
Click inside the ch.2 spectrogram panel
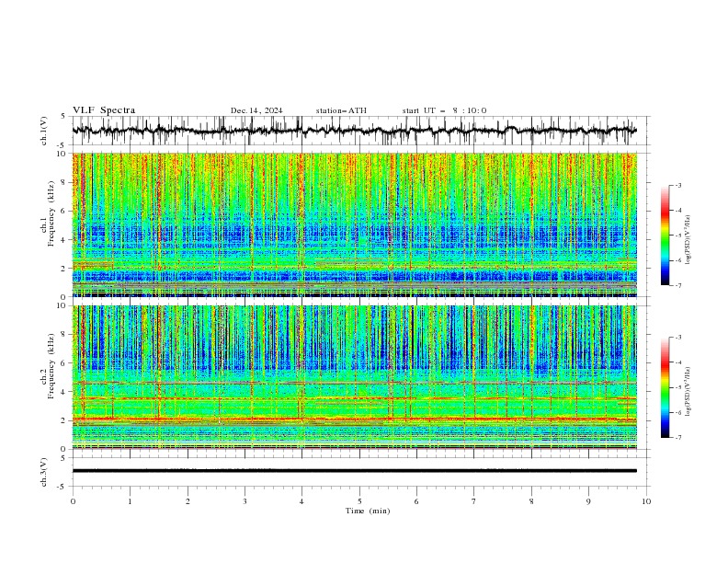pyautogui.click(x=355, y=377)
